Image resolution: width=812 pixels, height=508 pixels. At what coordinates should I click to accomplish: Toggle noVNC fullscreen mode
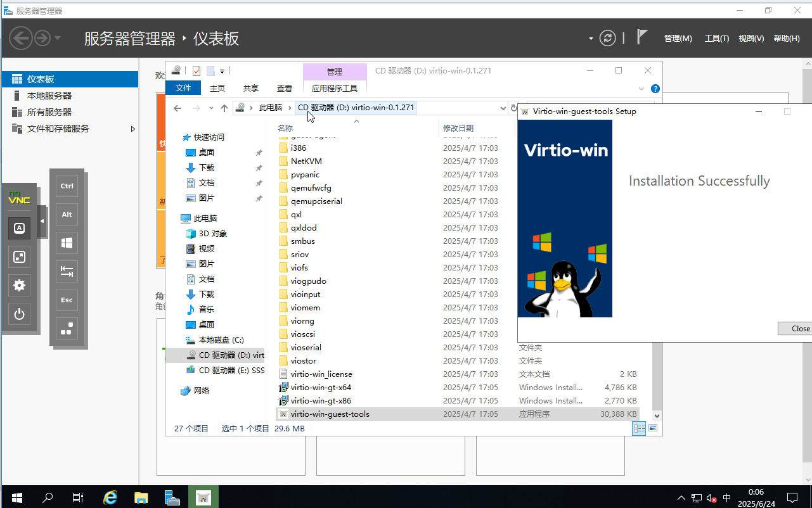tap(19, 257)
